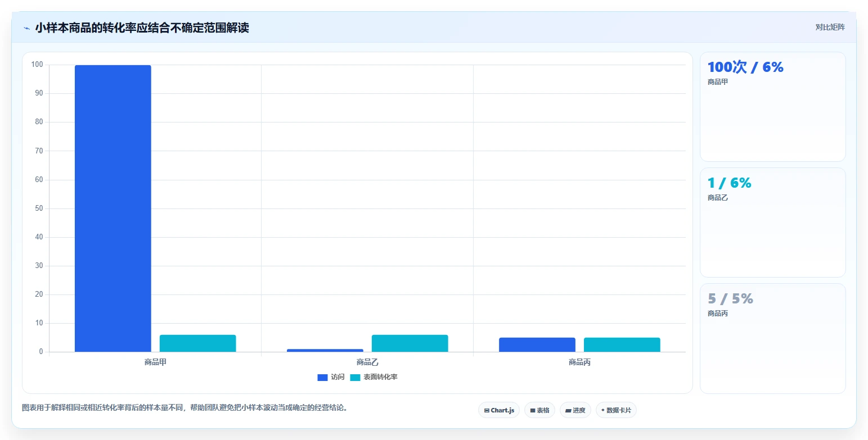This screenshot has width=868, height=440.
Task: Click the blue 访问 legend swatch
Action: point(322,378)
